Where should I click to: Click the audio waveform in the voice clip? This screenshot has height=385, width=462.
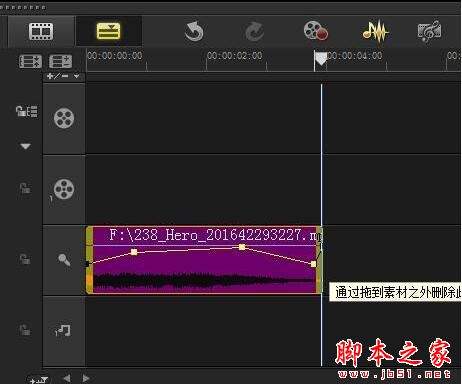click(203, 281)
